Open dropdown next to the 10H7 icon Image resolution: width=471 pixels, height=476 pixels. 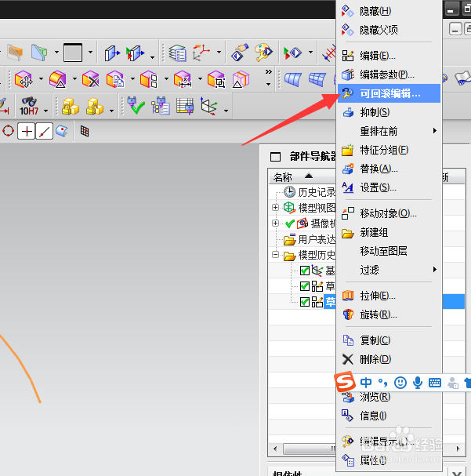(x=45, y=111)
